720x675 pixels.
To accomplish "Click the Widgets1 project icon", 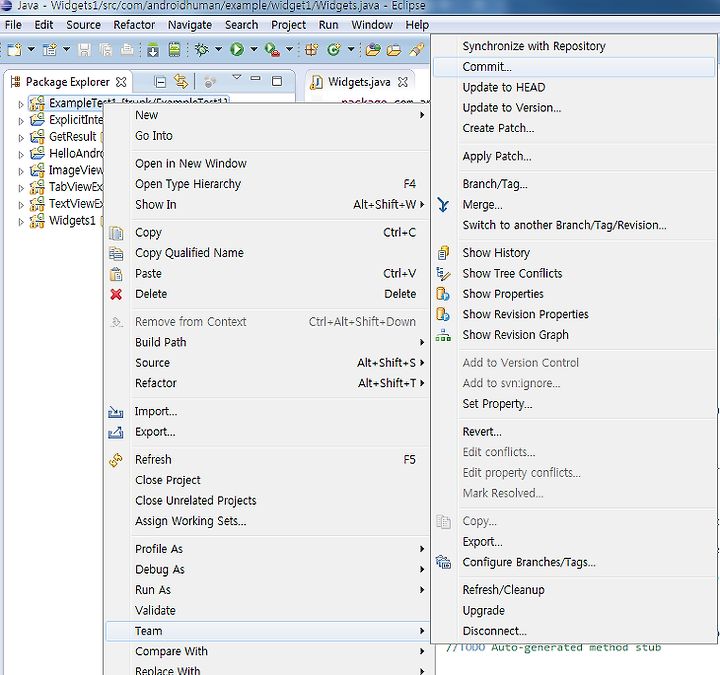I will (x=37, y=221).
